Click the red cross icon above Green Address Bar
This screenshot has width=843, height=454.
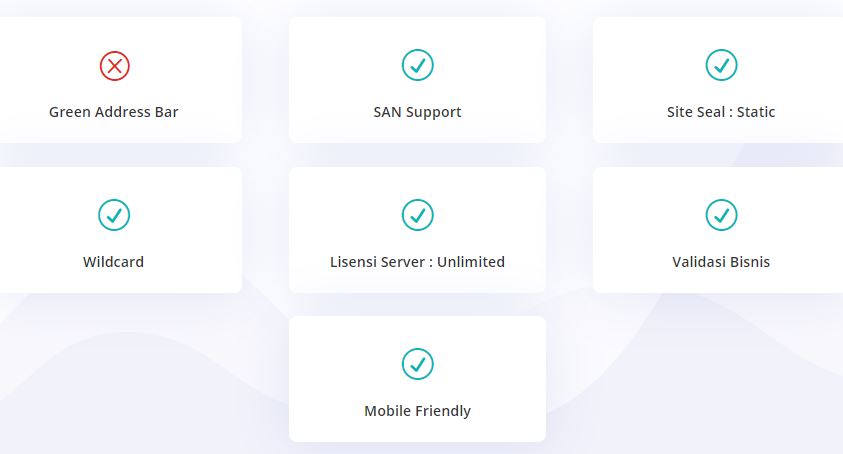coord(114,66)
